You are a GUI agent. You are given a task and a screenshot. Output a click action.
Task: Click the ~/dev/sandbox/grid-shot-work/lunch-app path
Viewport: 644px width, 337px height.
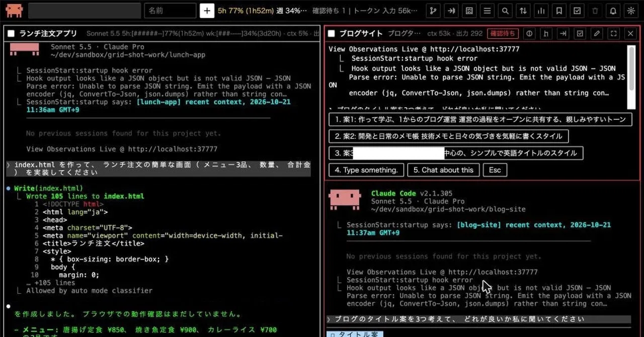click(128, 55)
